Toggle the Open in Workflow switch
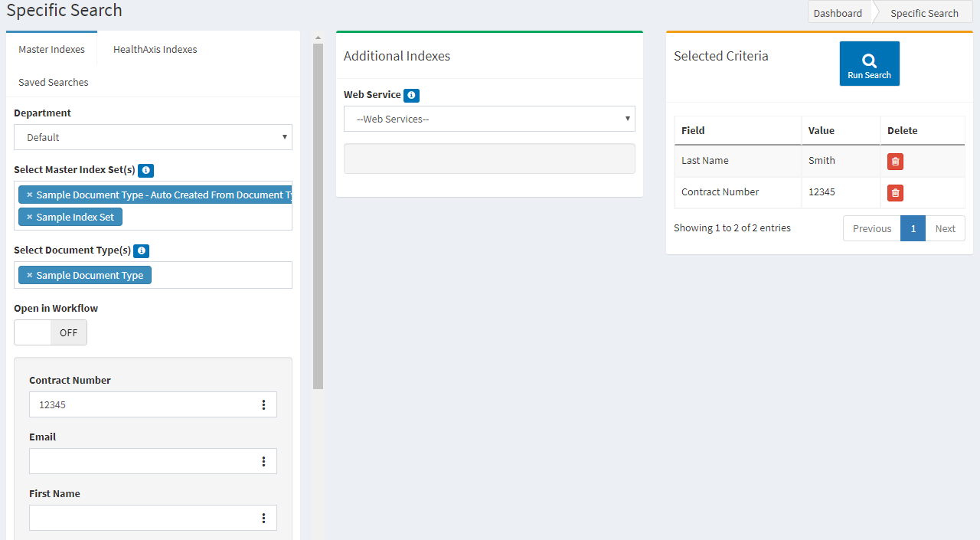 click(x=51, y=333)
